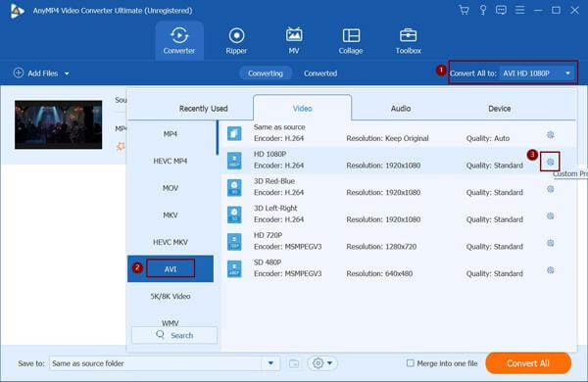Show the Converting list tab
Viewport: 588px width, 382px height.
tap(266, 73)
